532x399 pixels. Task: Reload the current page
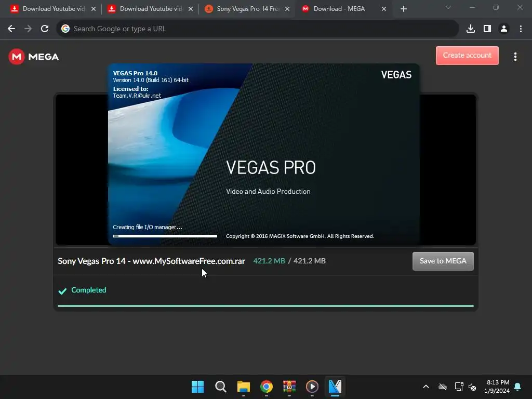pyautogui.click(x=45, y=29)
